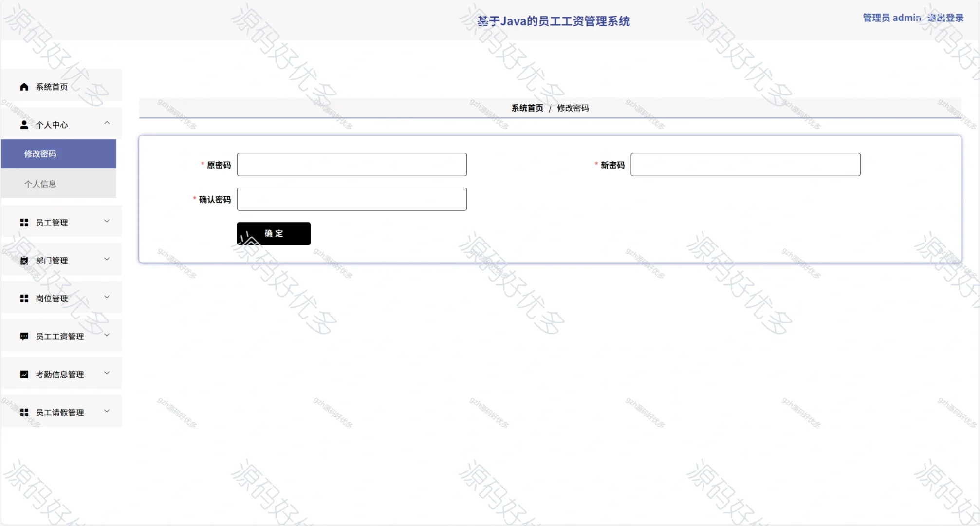The image size is (980, 526).
Task: Click into the 原密码 input field
Action: click(x=351, y=165)
